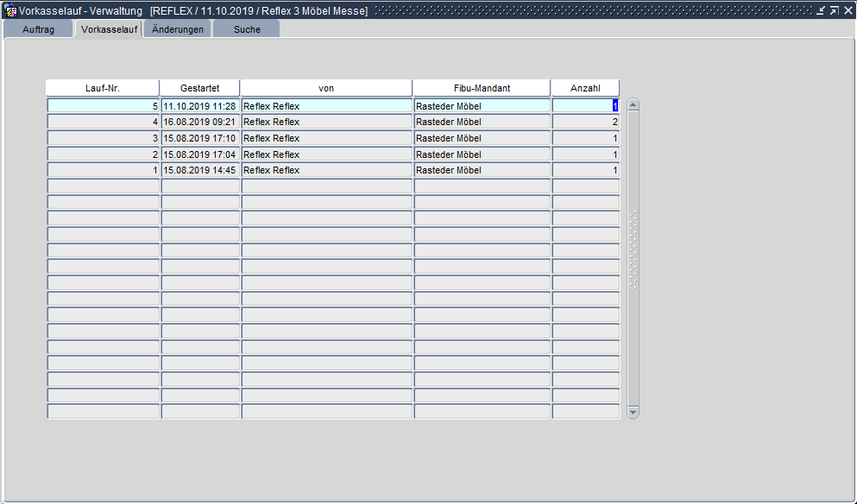Click the scroll up arrow of the table

[633, 105]
